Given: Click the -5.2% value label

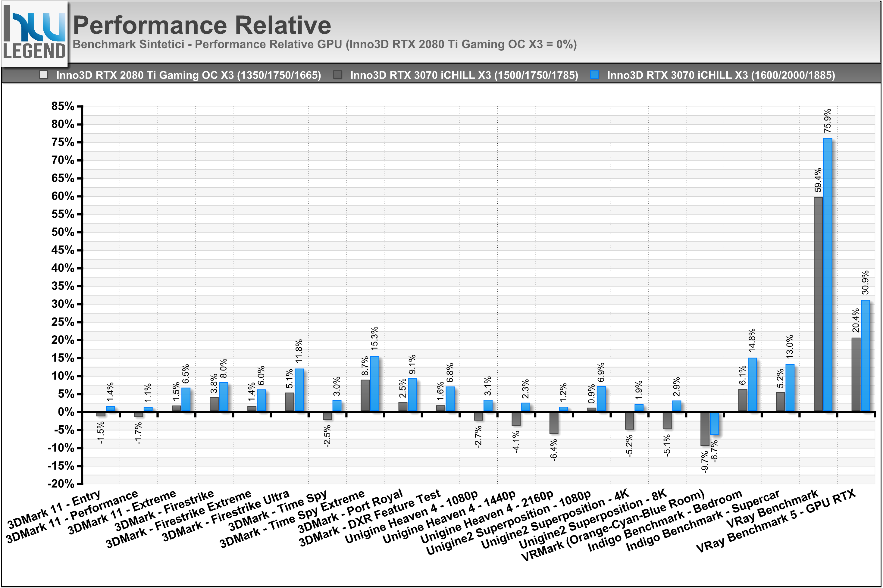Looking at the screenshot, I should coord(629,446).
